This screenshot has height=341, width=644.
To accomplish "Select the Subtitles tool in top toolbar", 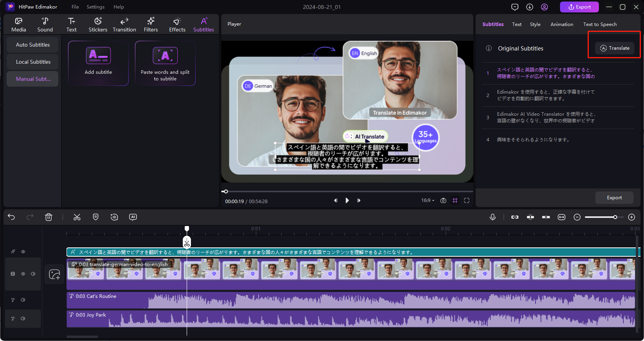I will tap(204, 24).
